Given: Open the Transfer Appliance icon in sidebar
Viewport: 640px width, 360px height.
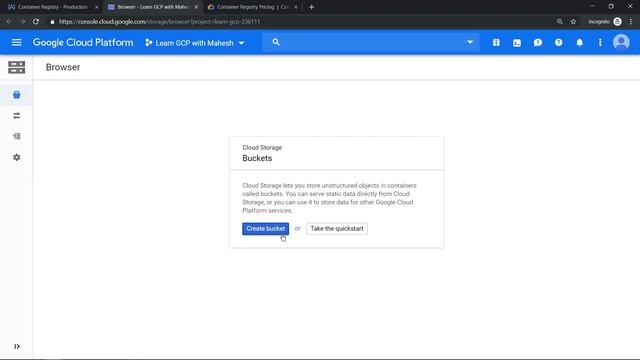Looking at the screenshot, I should coord(16,136).
